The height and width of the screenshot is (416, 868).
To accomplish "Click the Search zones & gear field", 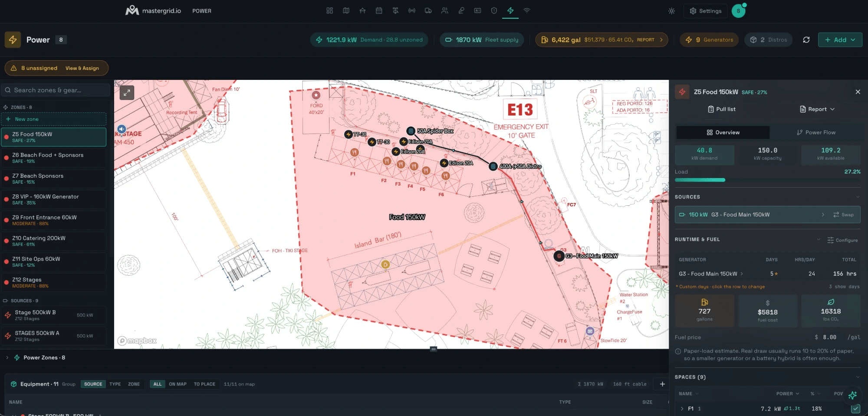I will (56, 90).
